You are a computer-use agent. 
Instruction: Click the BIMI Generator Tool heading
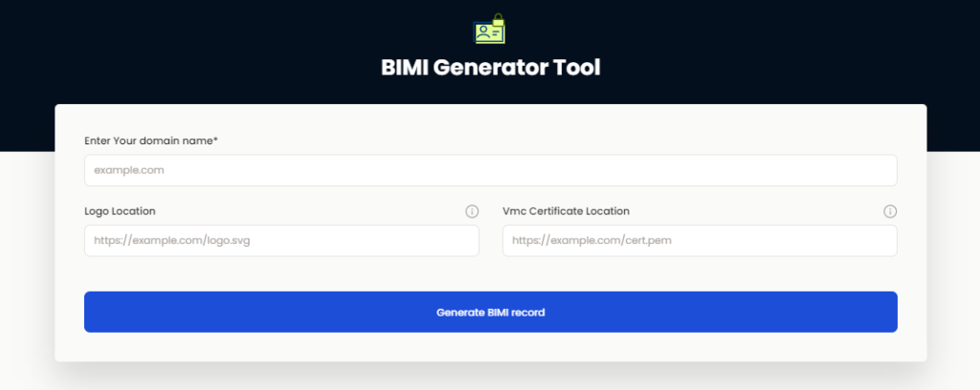[491, 68]
